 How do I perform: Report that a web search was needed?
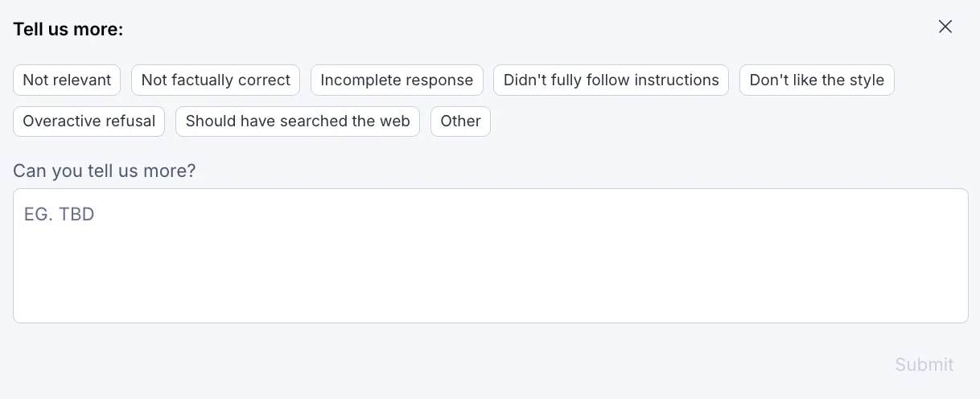(298, 121)
